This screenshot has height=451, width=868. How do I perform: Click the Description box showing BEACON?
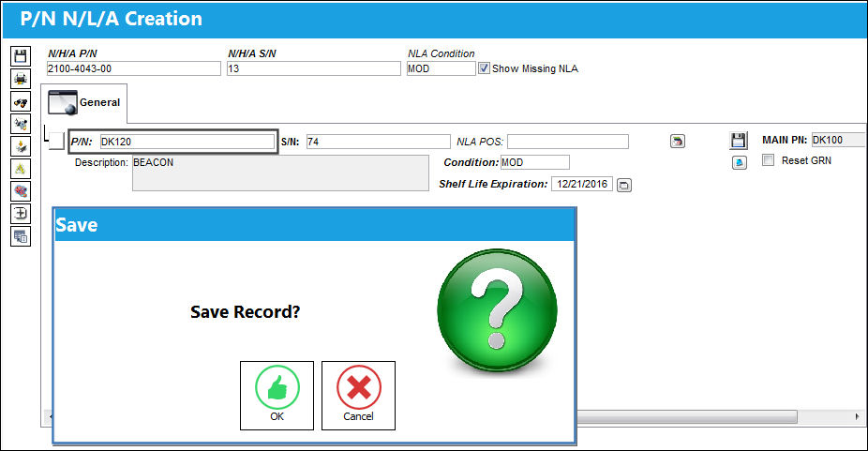[280, 173]
